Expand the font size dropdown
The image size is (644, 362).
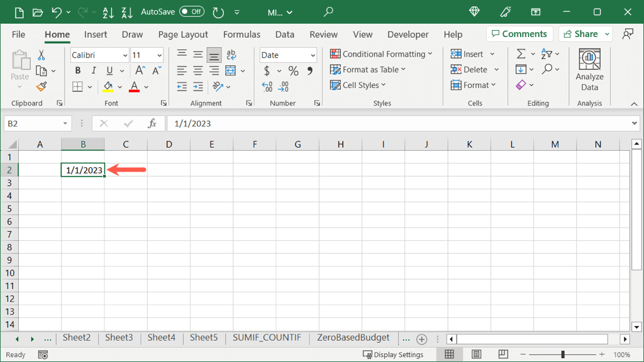click(x=159, y=55)
